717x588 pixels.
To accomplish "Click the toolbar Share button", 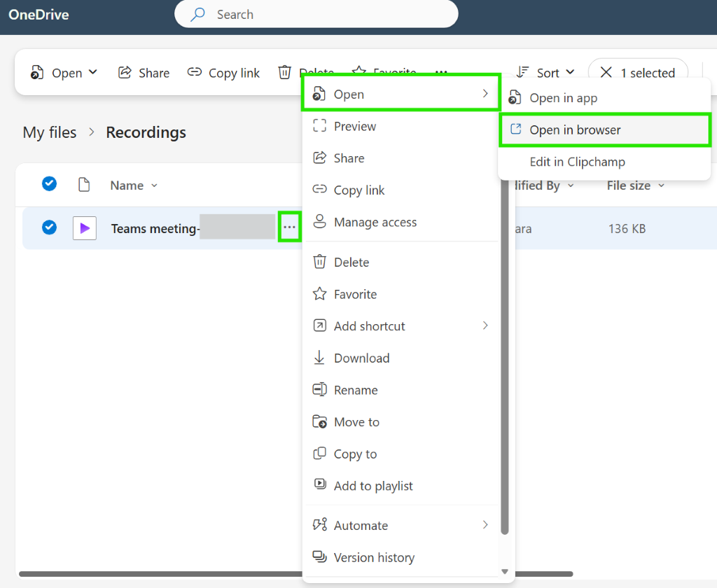I will click(x=144, y=73).
